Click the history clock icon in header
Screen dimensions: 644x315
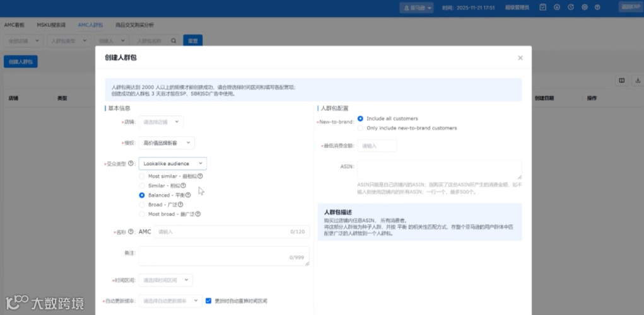[x=571, y=8]
